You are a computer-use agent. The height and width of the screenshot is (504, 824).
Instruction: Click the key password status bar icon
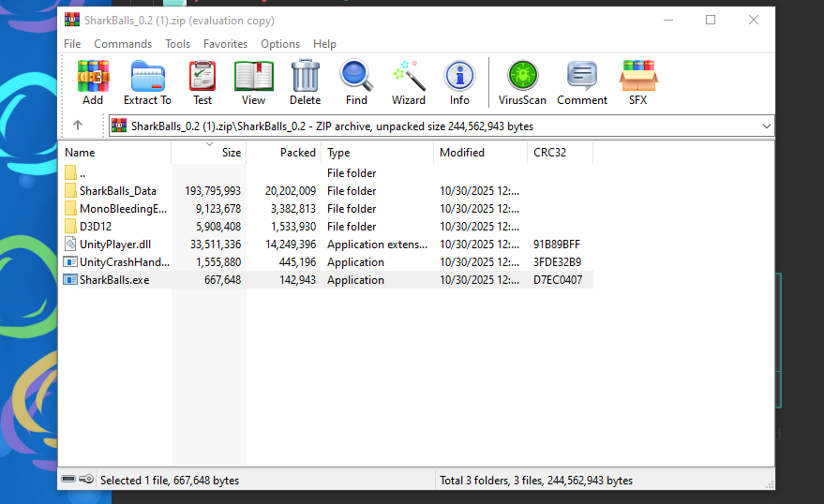click(x=86, y=479)
